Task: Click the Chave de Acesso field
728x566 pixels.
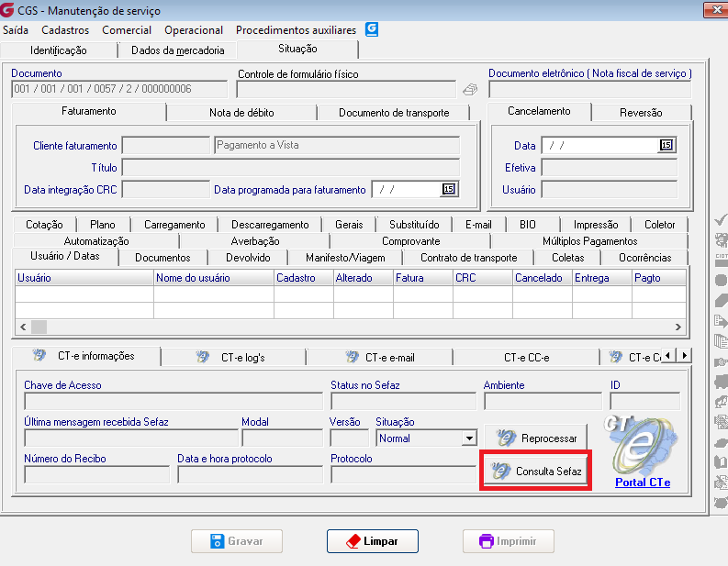Action: tap(174, 401)
